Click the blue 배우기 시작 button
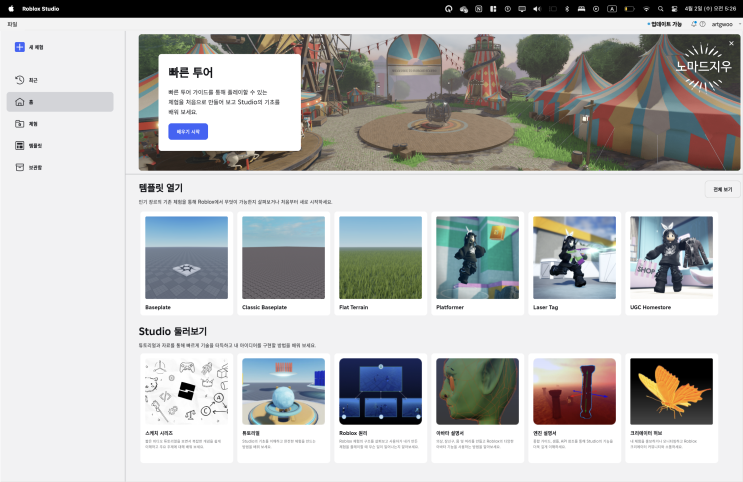The height and width of the screenshot is (482, 743). point(188,131)
